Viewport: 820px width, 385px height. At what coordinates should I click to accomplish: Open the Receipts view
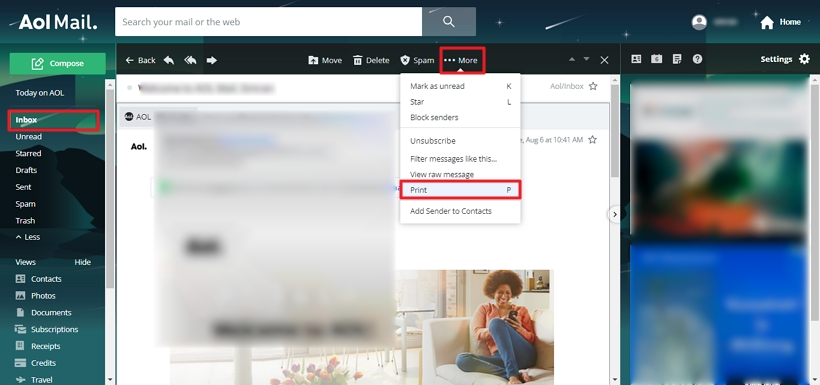(38, 346)
